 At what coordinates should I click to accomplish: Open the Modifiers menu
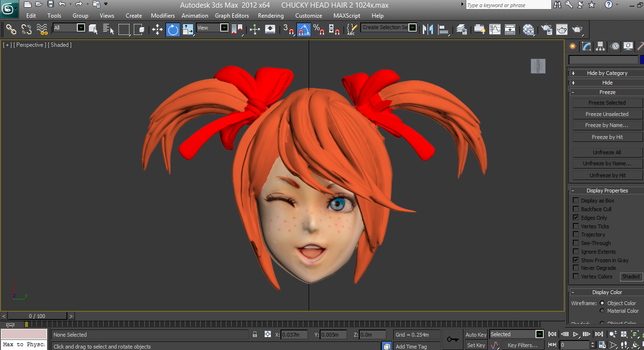pyautogui.click(x=163, y=16)
